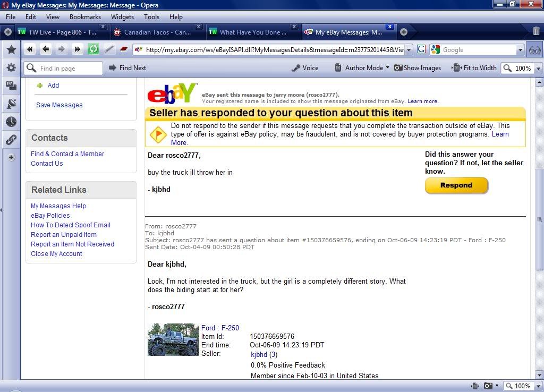Click the wand password manager icon
Viewport: 544px width, 392px height.
point(109,49)
